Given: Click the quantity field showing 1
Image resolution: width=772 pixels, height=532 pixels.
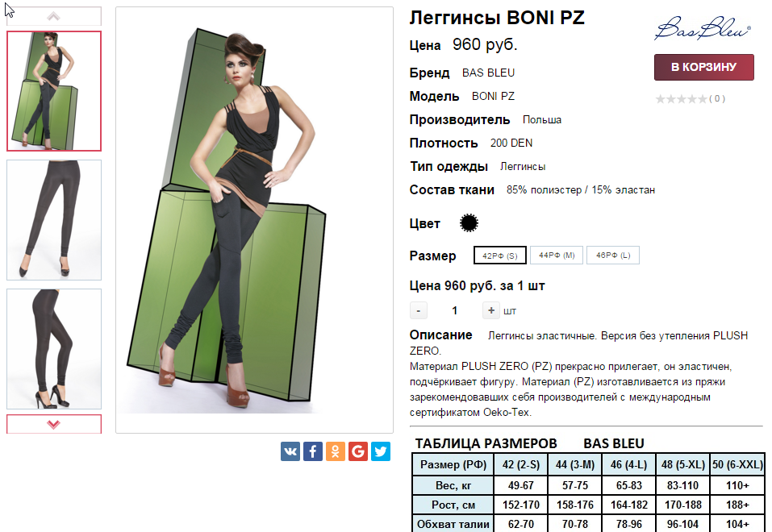Looking at the screenshot, I should [454, 310].
